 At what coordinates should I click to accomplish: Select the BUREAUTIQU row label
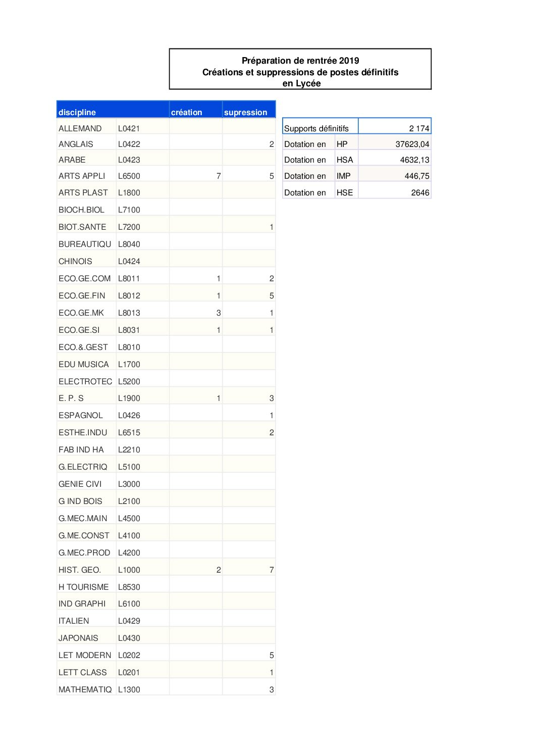(86, 242)
